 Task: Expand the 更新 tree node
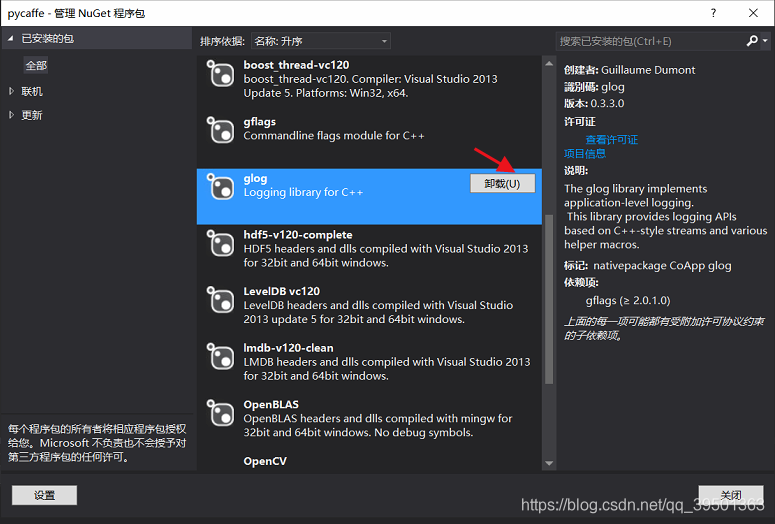pyautogui.click(x=11, y=115)
